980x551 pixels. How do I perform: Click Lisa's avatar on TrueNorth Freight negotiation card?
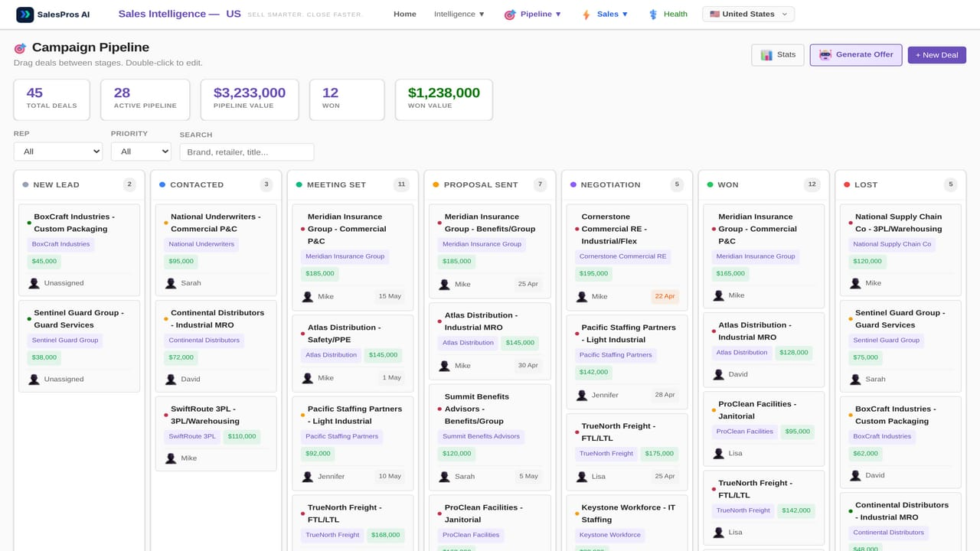582,476
